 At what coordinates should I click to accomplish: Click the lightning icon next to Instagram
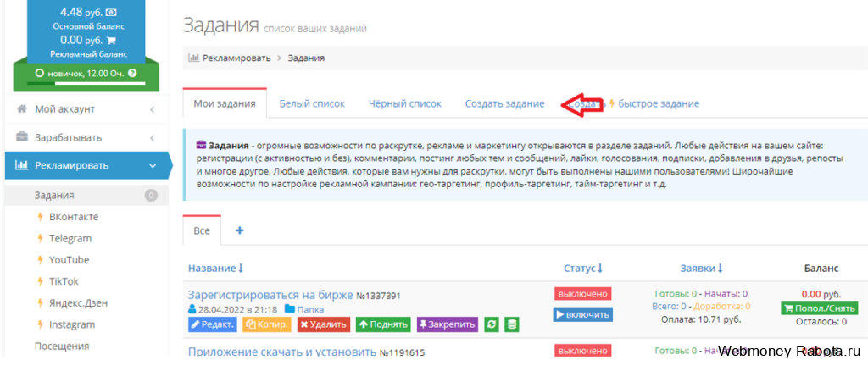click(40, 324)
